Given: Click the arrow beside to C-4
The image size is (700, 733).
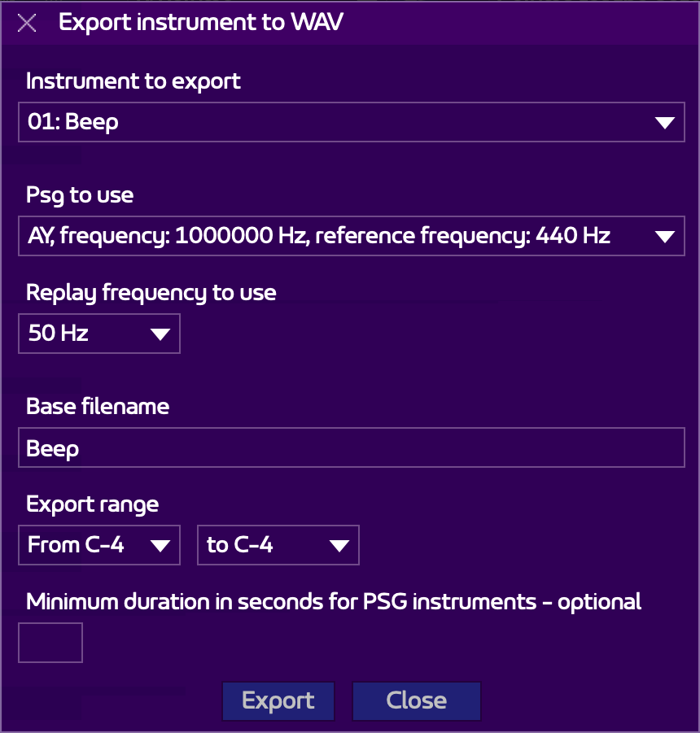Looking at the screenshot, I should pyautogui.click(x=339, y=545).
